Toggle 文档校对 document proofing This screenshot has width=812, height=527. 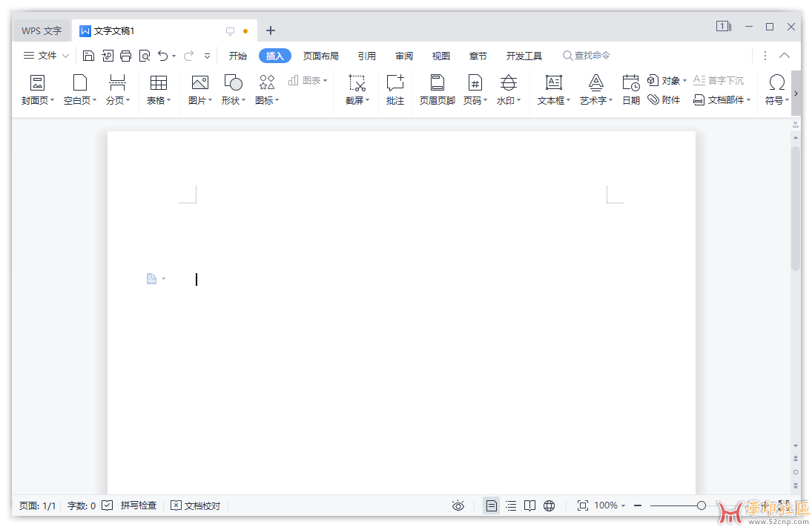[x=195, y=505]
